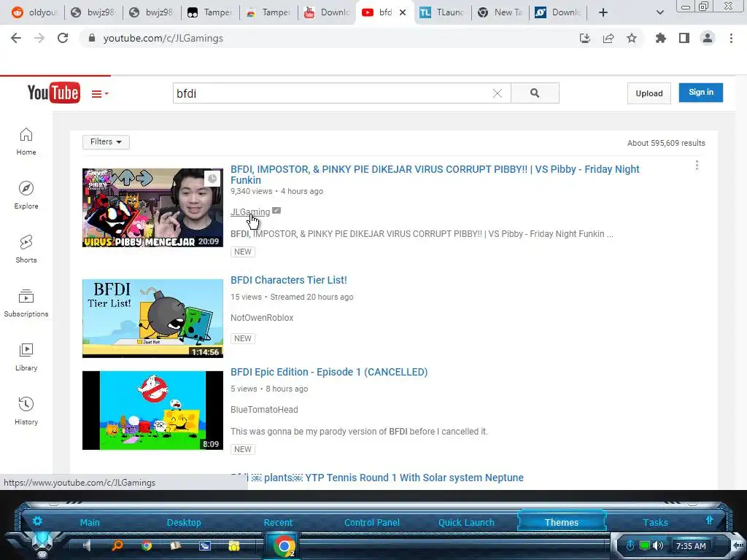Screen dimensions: 747x560
Task: Click the Upload button
Action: pyautogui.click(x=649, y=93)
